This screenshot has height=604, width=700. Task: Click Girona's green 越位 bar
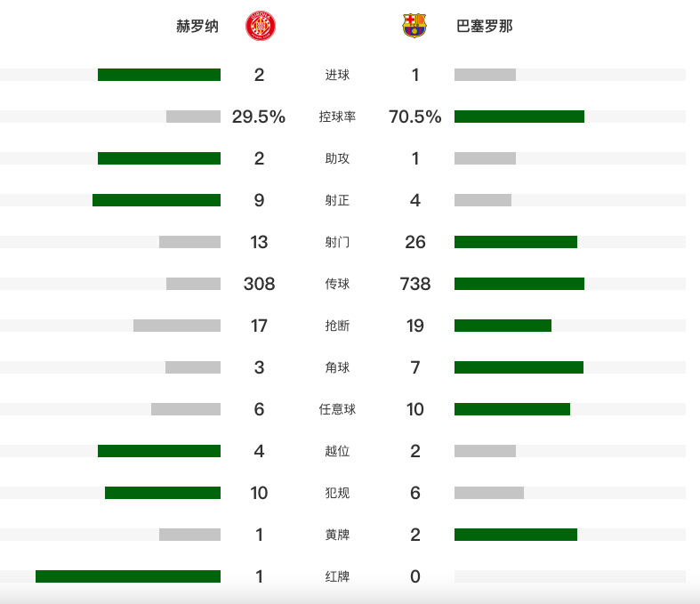click(159, 451)
